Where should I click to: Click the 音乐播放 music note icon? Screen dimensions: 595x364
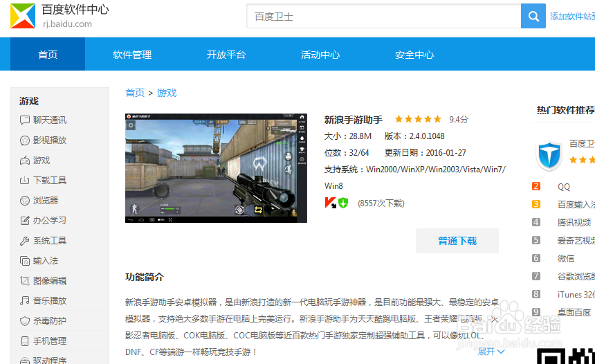[25, 300]
